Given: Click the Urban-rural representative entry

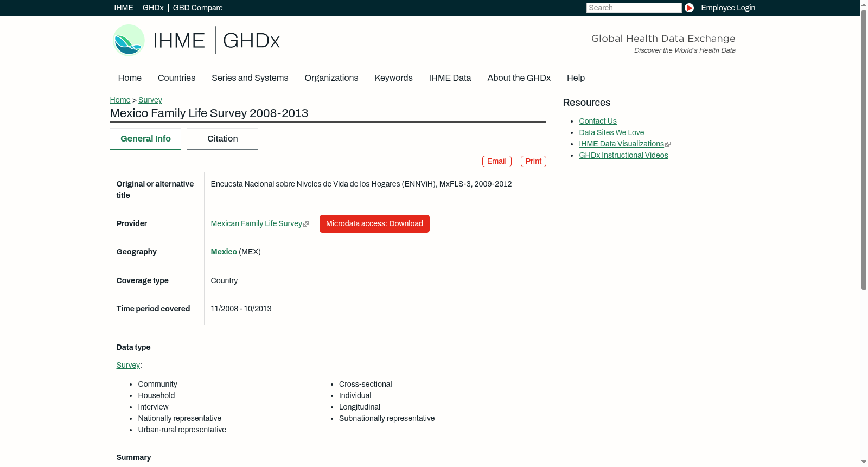Looking at the screenshot, I should click(x=182, y=430).
